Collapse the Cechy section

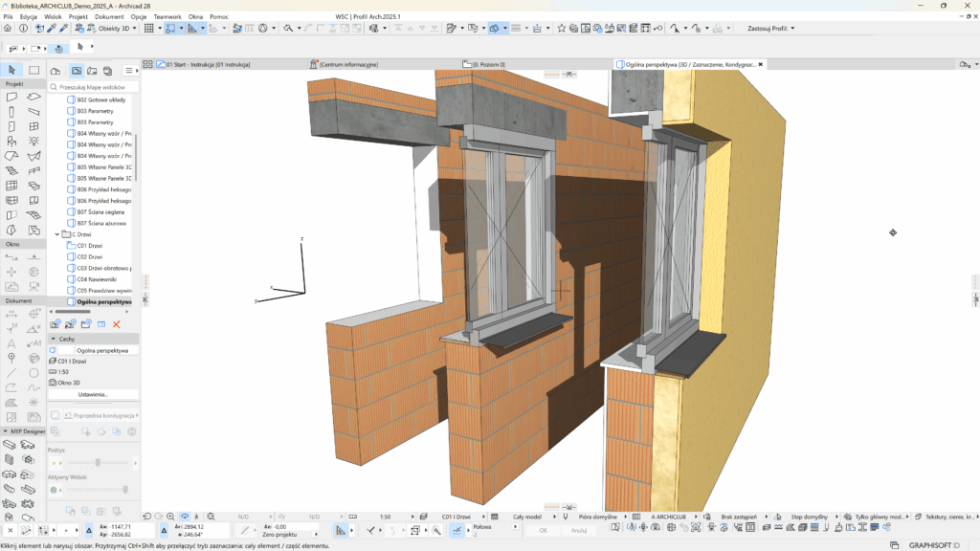[53, 339]
